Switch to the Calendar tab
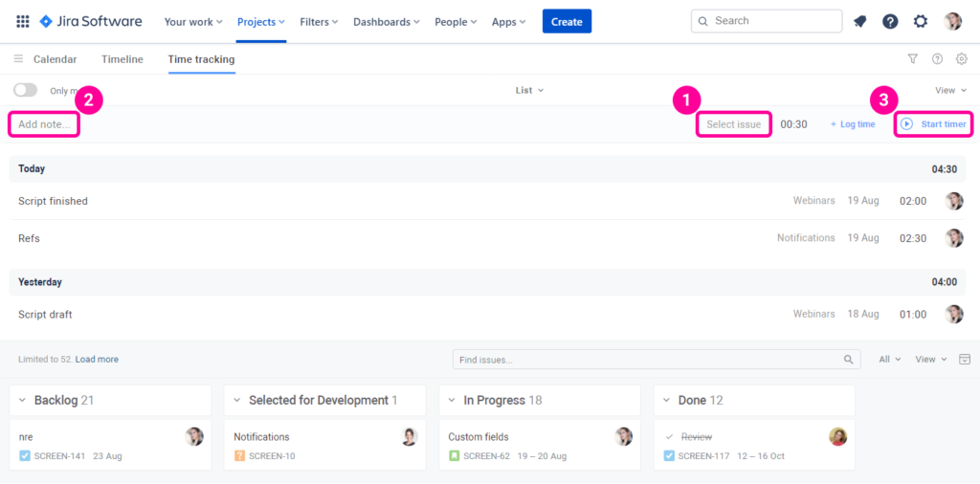The image size is (980, 484). 55,59
